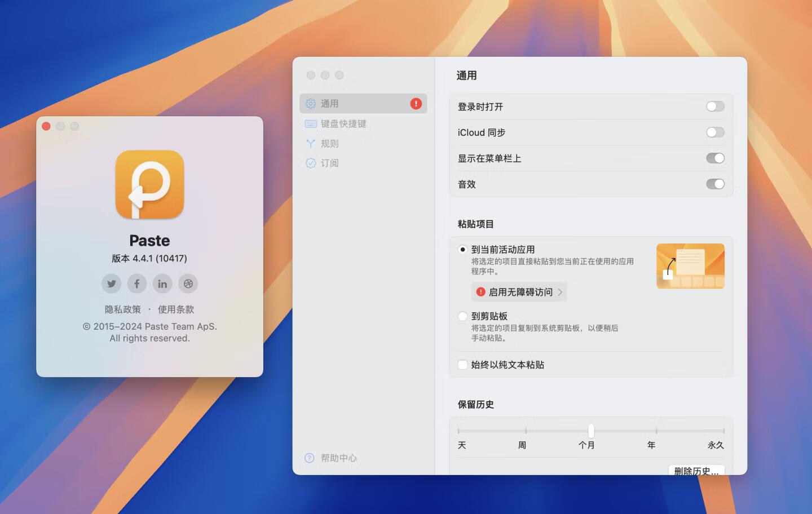Screen dimensions: 812x514
Task: Click the Twitter icon in the About window
Action: 111,283
